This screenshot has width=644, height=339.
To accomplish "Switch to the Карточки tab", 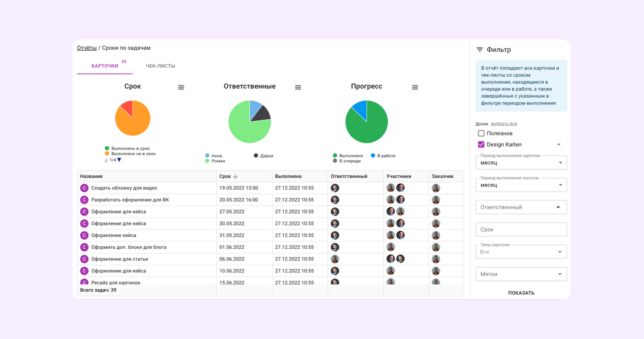I will [105, 66].
